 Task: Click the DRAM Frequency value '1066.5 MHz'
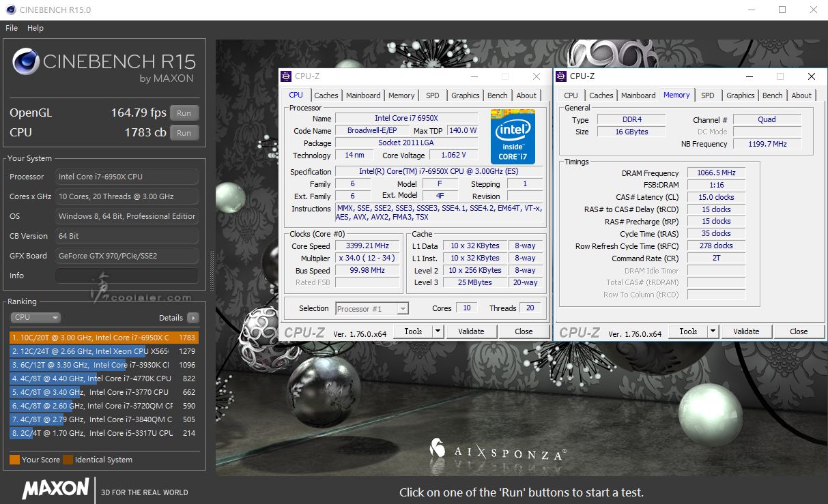(x=716, y=173)
